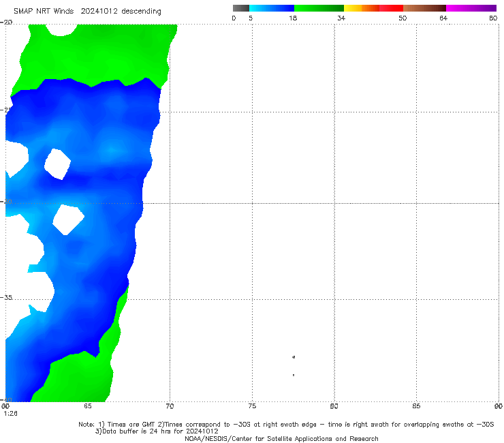Viewport: 504px width, 443px height.
Task: Click the '70' longitude axis label
Action: click(x=170, y=406)
